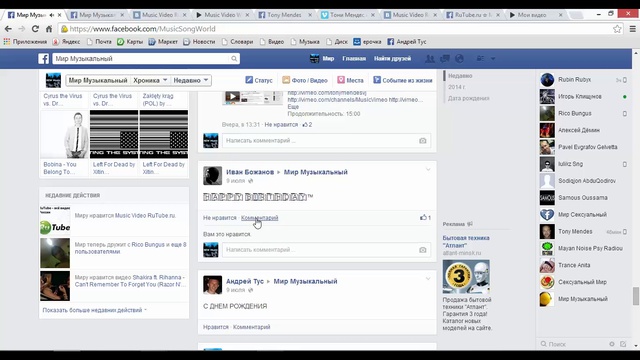Image resolution: width=640 pixels, height=360 pixels.
Task: Bookmark this page star icon
Action: (617, 29)
